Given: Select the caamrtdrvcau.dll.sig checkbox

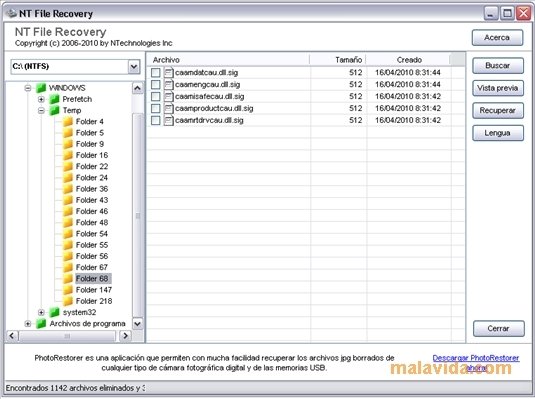Looking at the screenshot, I should pyautogui.click(x=156, y=120).
